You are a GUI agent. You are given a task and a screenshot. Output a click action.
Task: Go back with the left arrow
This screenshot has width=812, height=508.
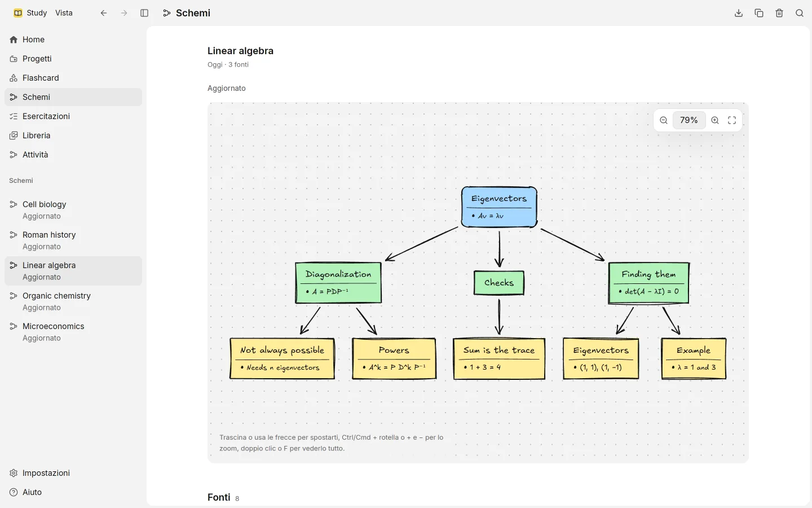coord(104,13)
